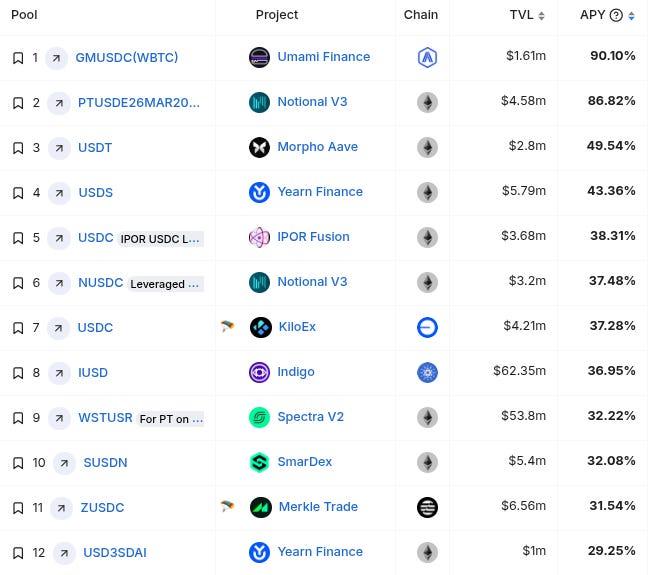Bookmark the GMUSDC(WBTC) pool

click(x=18, y=57)
